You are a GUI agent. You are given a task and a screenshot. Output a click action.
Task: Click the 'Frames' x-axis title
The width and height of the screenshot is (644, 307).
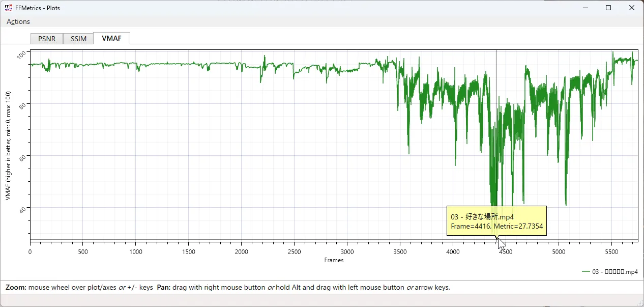point(334,260)
